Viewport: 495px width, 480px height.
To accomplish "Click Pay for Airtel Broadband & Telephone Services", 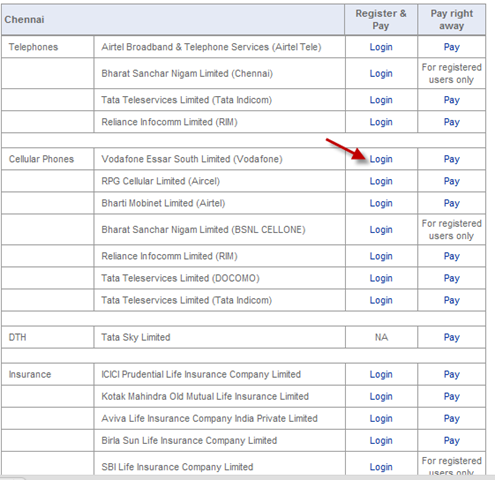I will 452,47.
